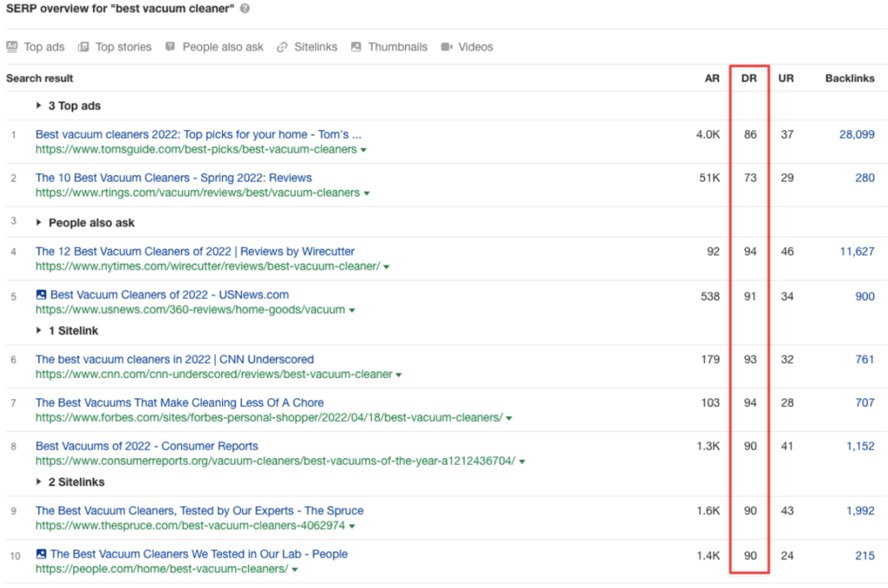Screen dimensions: 888x588
Task: Click the help icon beside SERP overview title
Action: (245, 9)
